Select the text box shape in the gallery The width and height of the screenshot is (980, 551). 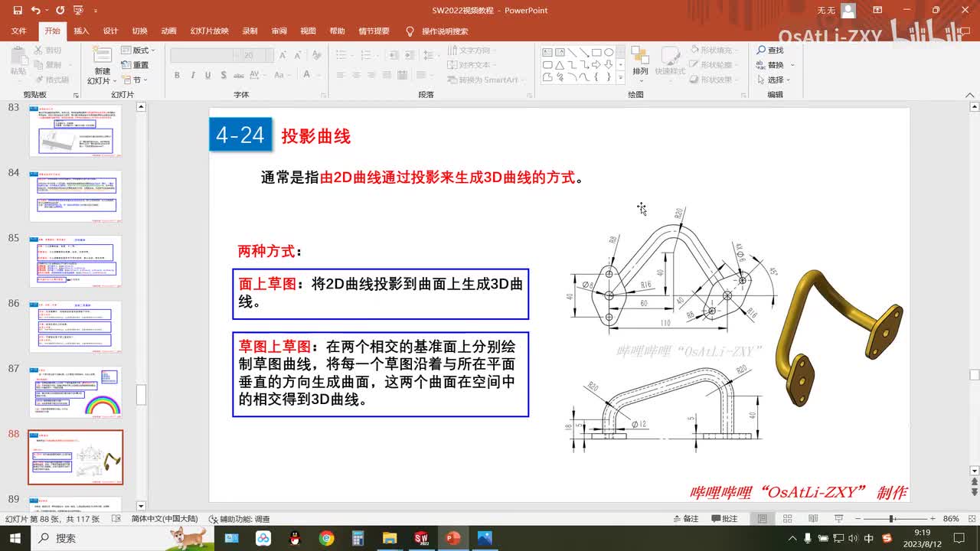coord(547,53)
